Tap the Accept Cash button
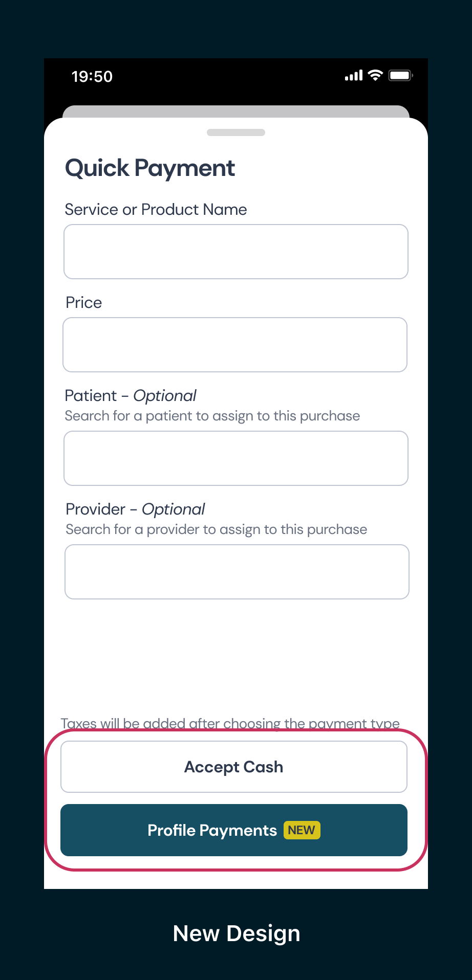Image resolution: width=472 pixels, height=980 pixels. 234,767
